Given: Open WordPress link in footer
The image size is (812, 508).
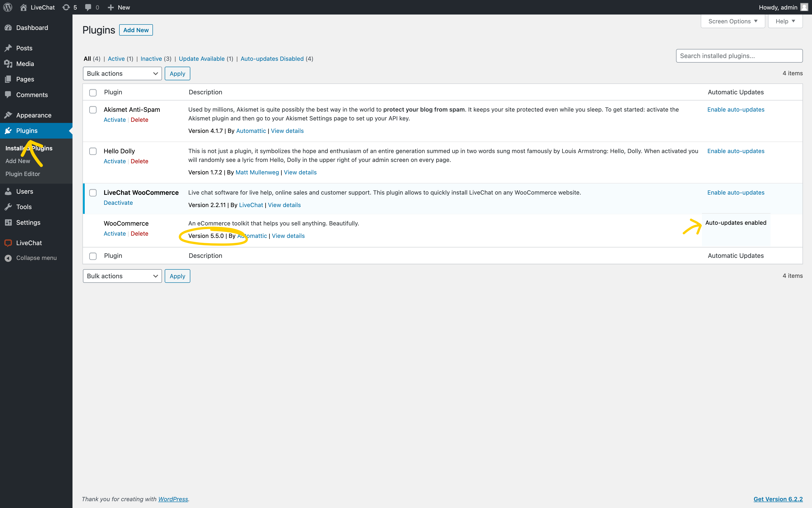Looking at the screenshot, I should [173, 499].
